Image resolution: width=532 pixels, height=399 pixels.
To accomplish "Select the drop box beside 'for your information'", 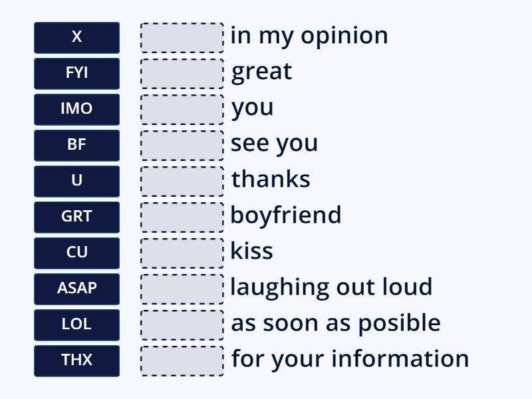I will click(181, 360).
